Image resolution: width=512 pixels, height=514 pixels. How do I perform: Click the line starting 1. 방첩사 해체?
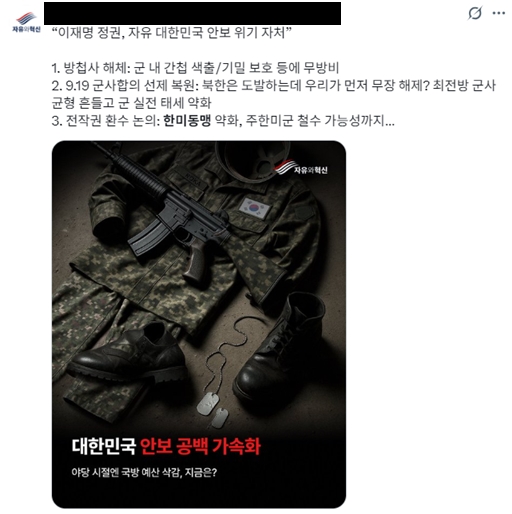pyautogui.click(x=195, y=68)
